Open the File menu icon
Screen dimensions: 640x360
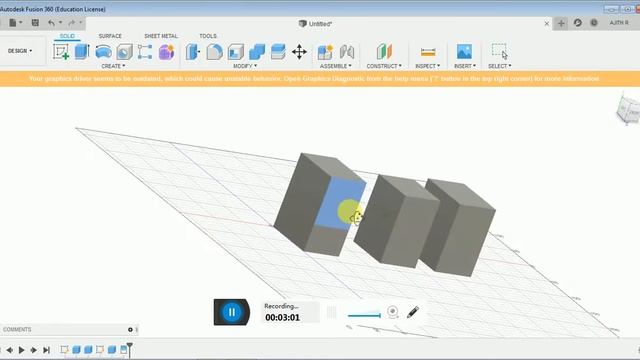(x=13, y=23)
